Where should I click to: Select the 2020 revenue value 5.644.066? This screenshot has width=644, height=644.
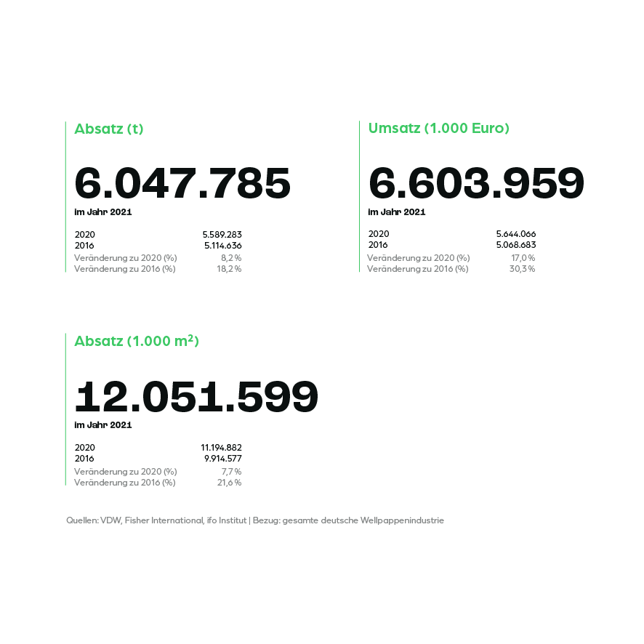pyautogui.click(x=516, y=234)
